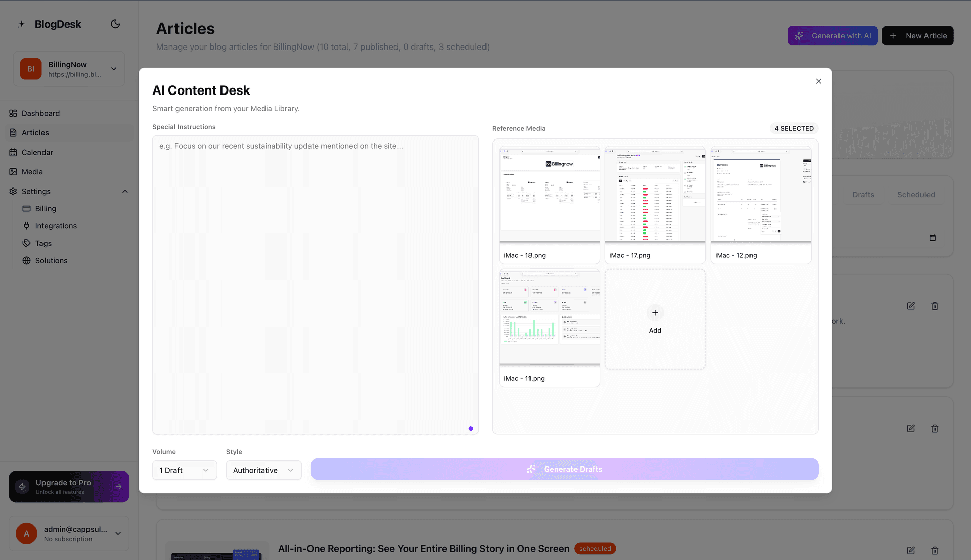Open the Style dropdown set to Authoritative
971x560 pixels.
(263, 470)
